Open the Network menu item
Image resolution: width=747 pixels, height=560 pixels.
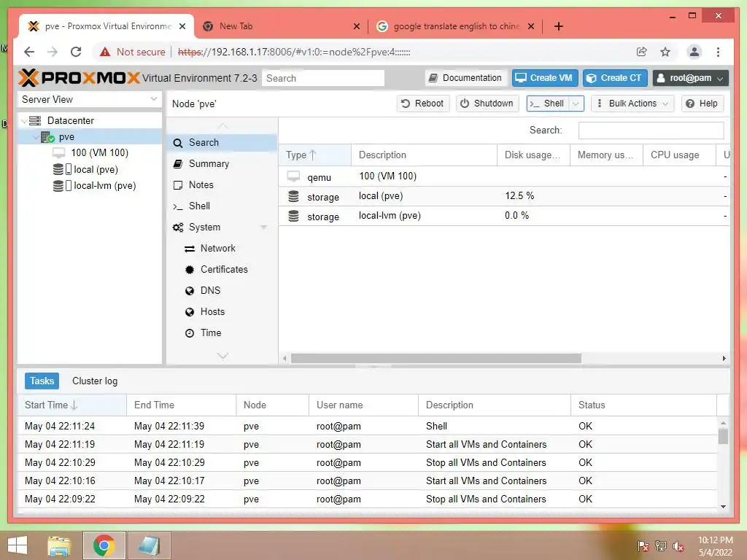(x=222, y=249)
